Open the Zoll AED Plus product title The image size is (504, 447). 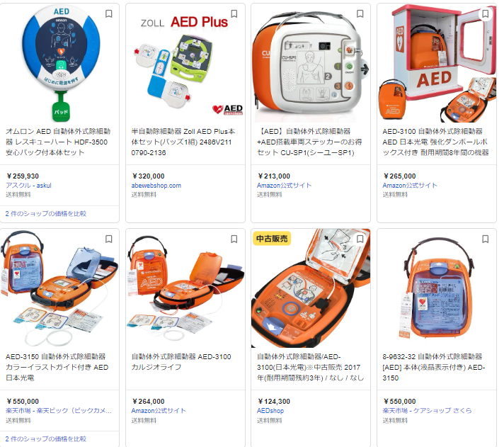coord(183,142)
